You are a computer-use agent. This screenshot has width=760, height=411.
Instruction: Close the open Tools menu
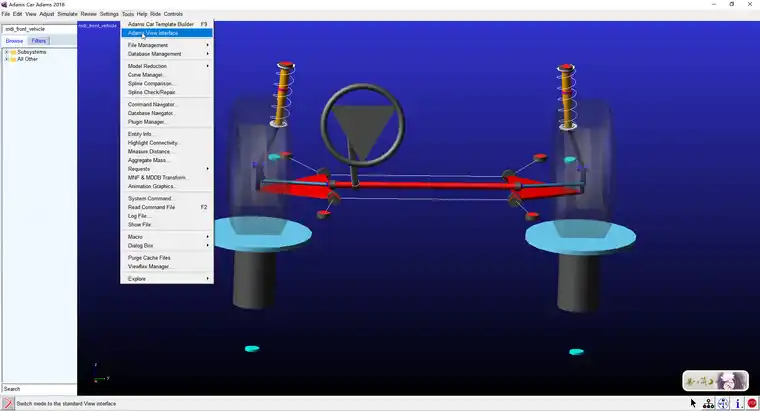(x=128, y=14)
